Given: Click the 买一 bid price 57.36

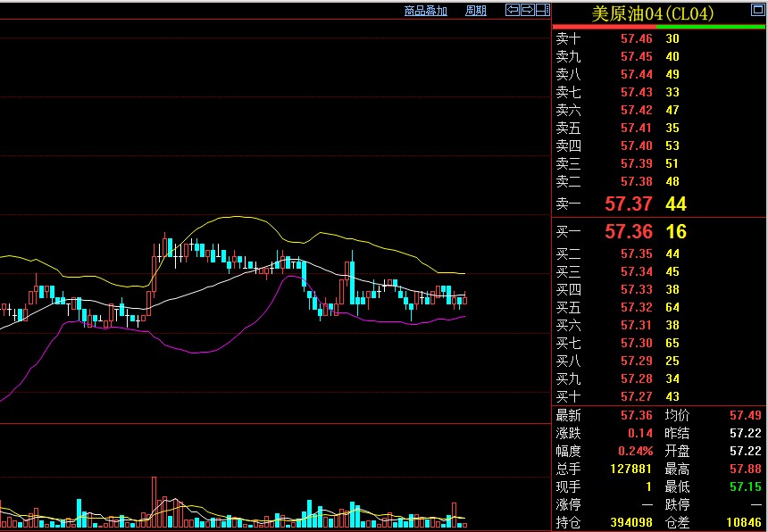Looking at the screenshot, I should (629, 231).
